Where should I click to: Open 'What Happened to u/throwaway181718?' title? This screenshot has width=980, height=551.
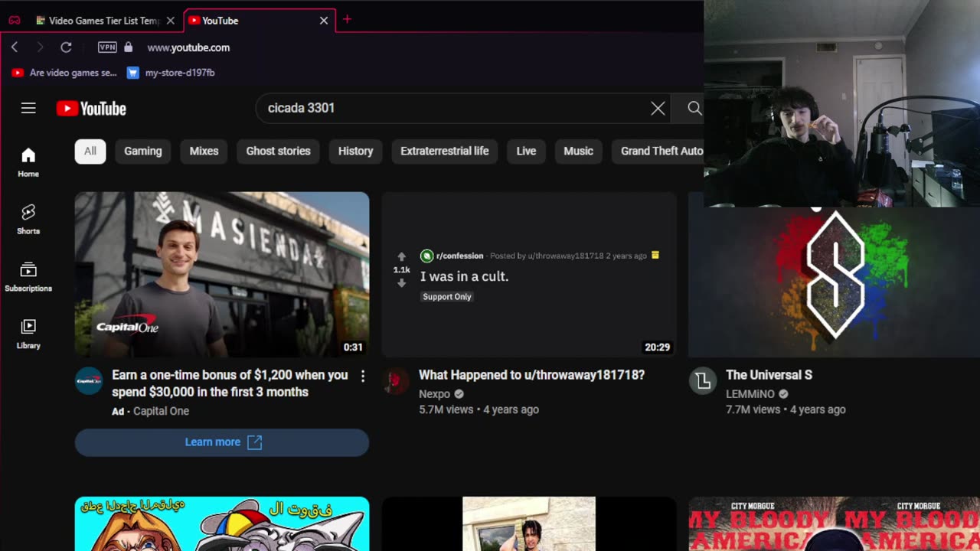(x=531, y=375)
